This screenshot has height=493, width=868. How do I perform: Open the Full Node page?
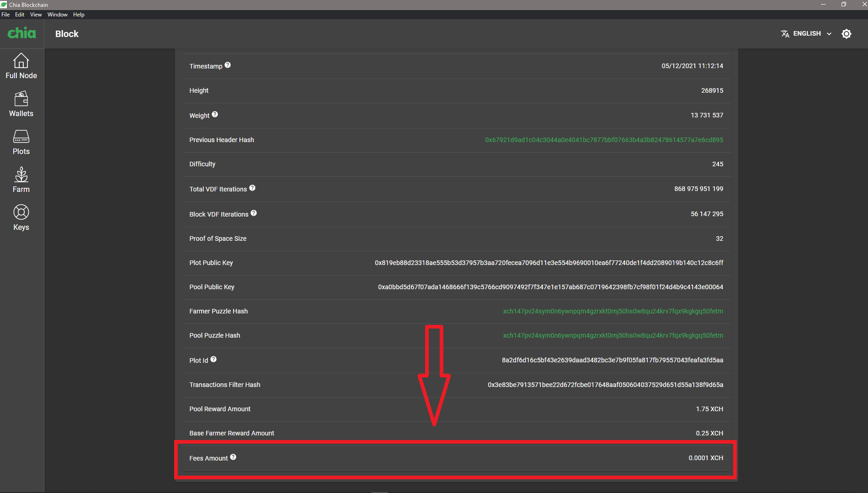coord(21,67)
